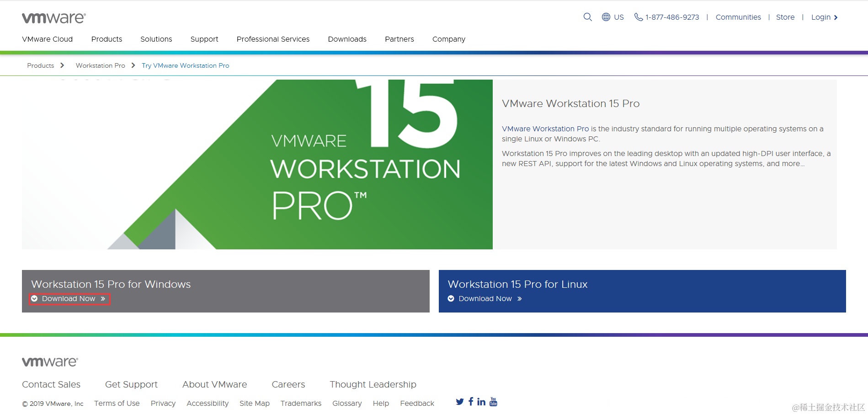Click double chevron on Windows Download Now
This screenshot has height=415, width=868.
click(x=103, y=299)
